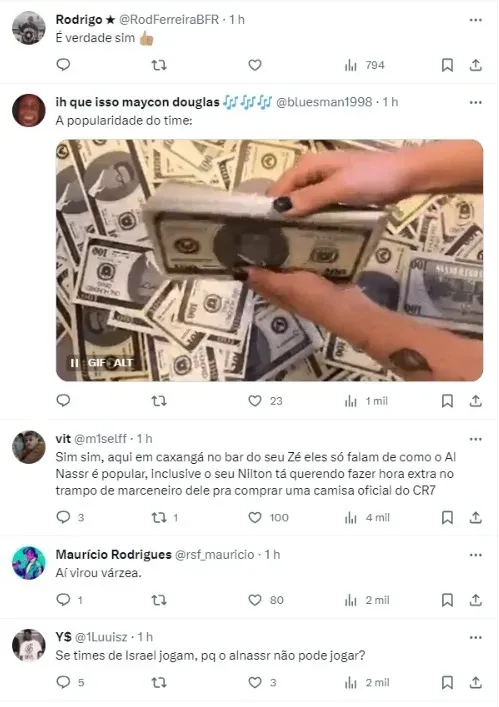Like Maurício Rodrigues' 'Aí virou várzea' tweet
The height and width of the screenshot is (707, 499).
[255, 600]
